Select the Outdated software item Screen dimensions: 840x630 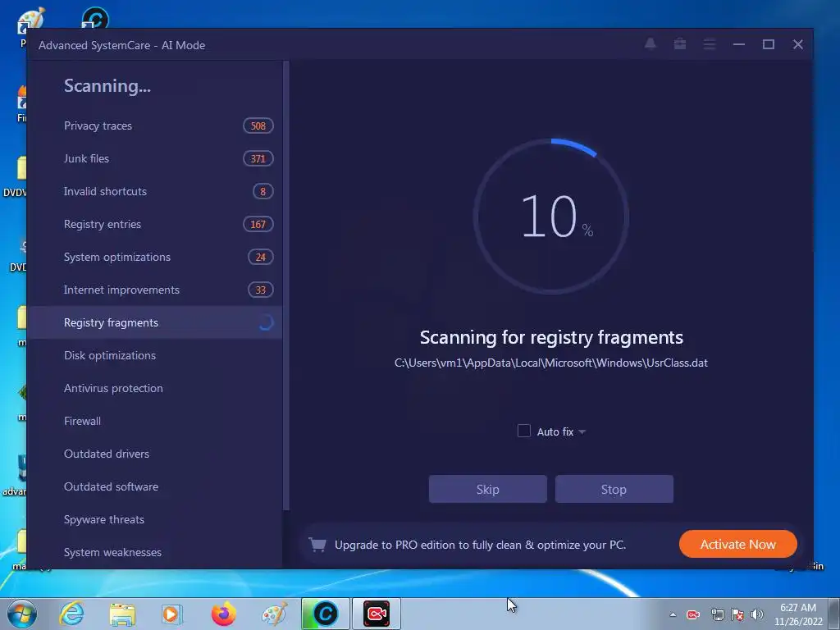pos(154,486)
